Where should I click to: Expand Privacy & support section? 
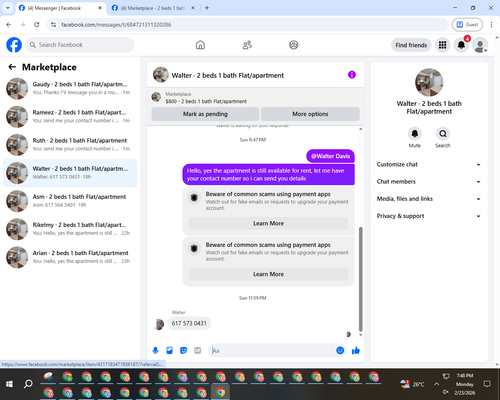point(429,216)
